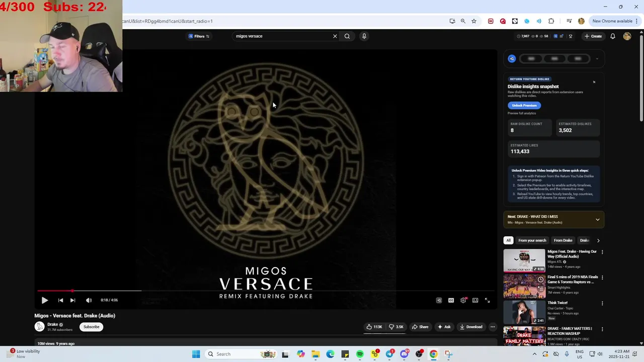Switch player to theater mode
This screenshot has height=362, width=644.
475,300
